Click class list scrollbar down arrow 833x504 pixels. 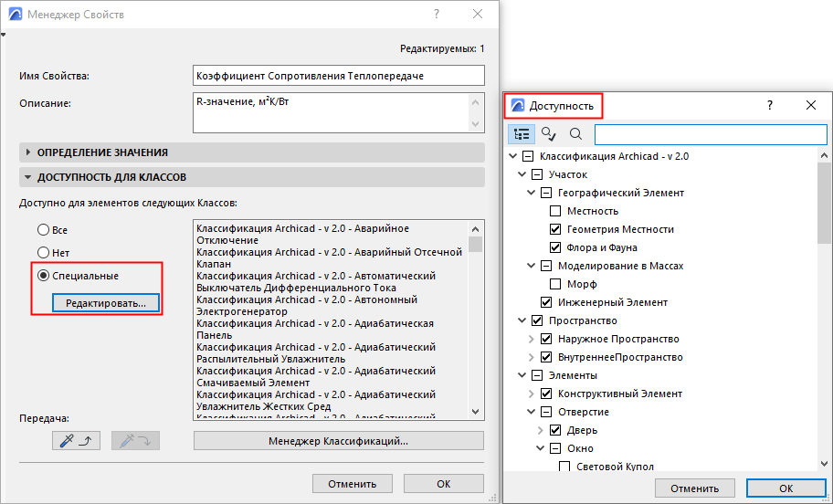[x=476, y=412]
